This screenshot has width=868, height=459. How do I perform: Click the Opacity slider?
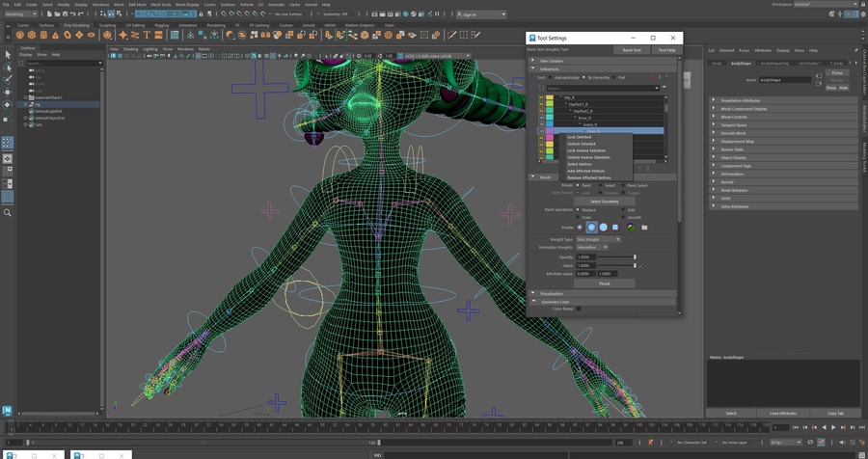click(x=617, y=257)
